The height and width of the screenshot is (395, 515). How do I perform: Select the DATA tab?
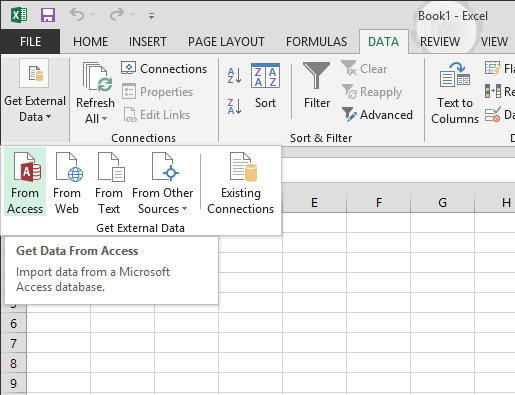tap(383, 42)
